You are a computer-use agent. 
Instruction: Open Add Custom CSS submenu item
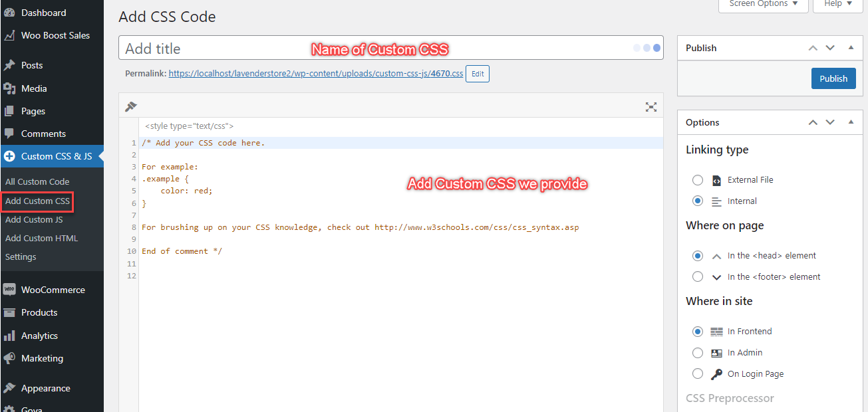pos(37,201)
